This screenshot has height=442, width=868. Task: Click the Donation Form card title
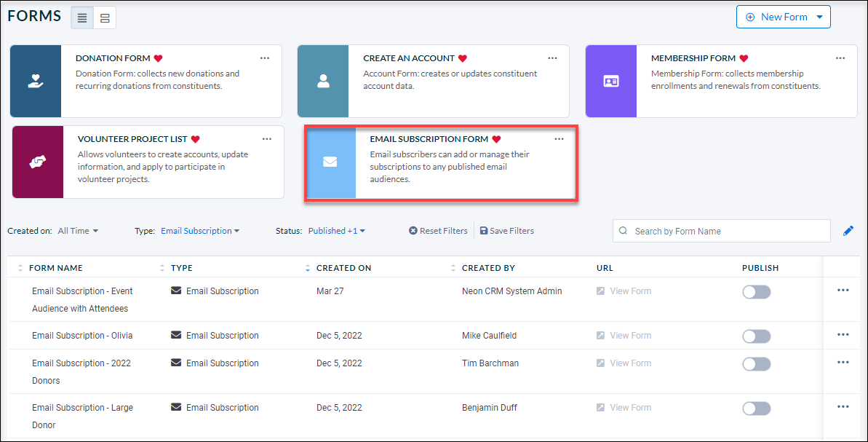pyautogui.click(x=113, y=58)
